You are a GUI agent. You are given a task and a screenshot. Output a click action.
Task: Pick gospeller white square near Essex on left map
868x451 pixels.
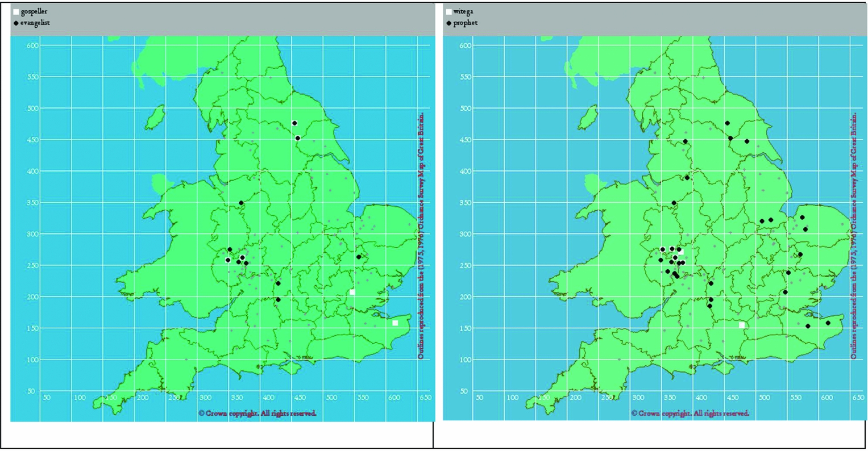[352, 292]
